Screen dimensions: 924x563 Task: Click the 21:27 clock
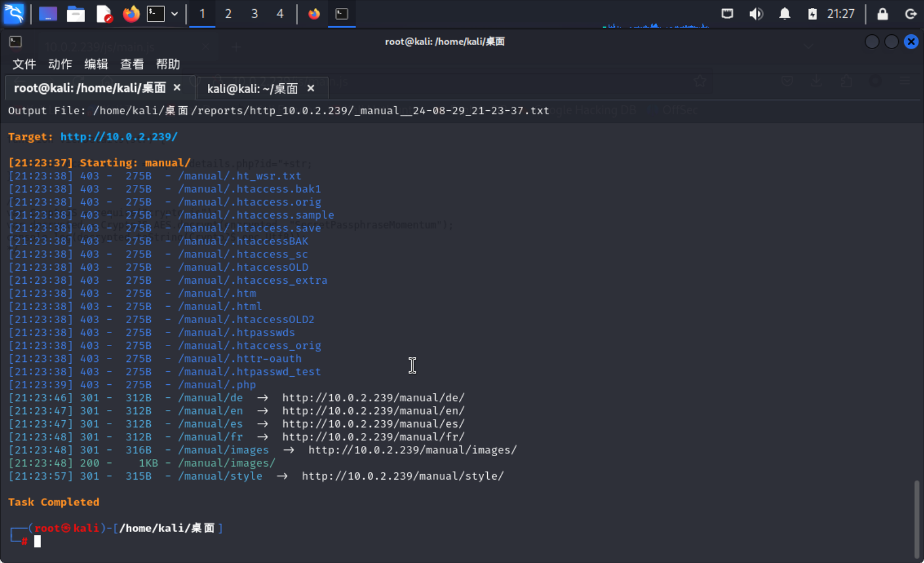[x=841, y=14]
